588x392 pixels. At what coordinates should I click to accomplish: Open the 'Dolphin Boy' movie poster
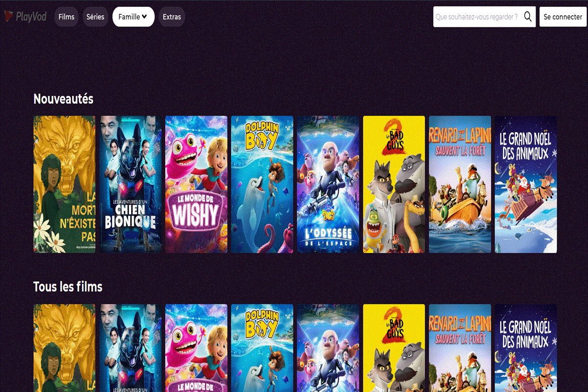[x=262, y=185]
